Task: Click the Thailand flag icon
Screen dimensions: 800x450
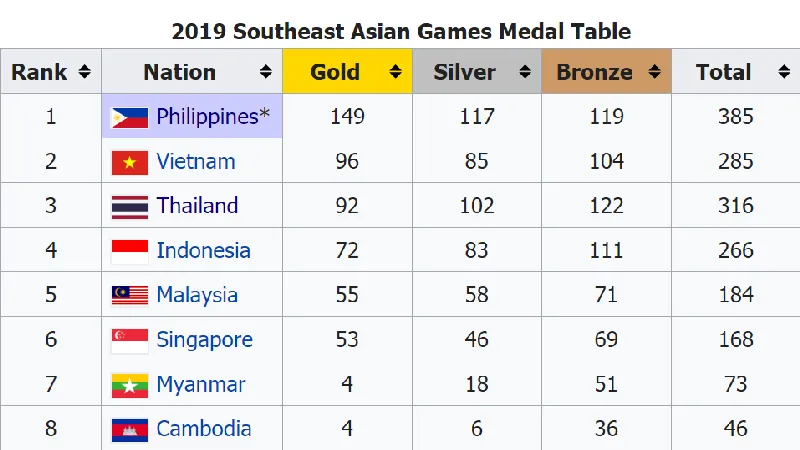Action: point(129,207)
